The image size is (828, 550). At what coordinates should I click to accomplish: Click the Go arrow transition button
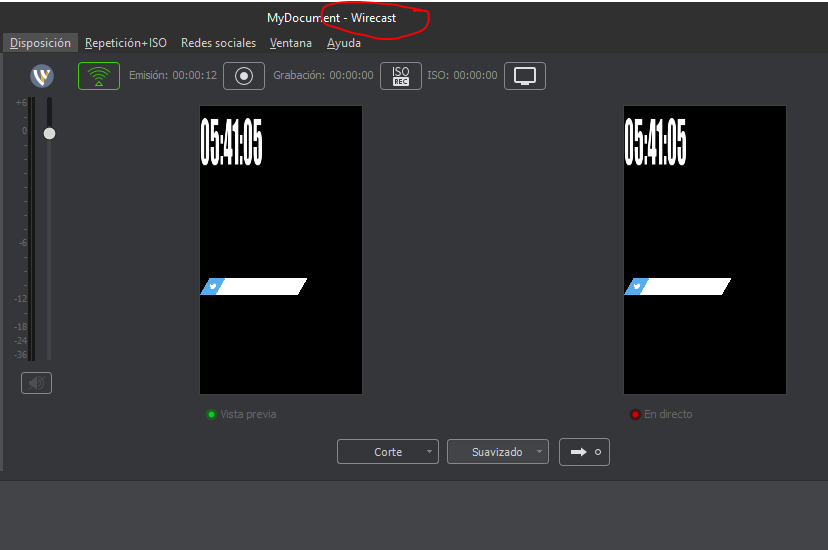pyautogui.click(x=585, y=452)
